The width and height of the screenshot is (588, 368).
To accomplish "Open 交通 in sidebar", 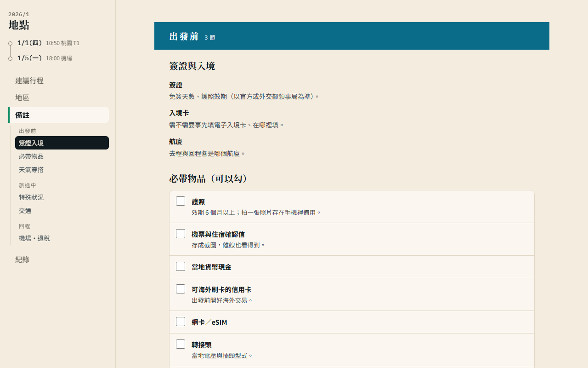I will point(62,211).
